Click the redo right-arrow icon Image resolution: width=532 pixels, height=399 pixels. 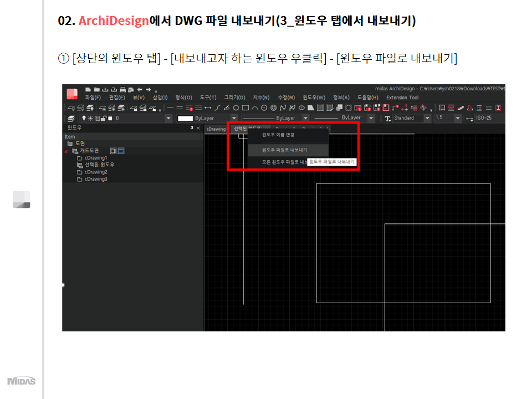149,90
